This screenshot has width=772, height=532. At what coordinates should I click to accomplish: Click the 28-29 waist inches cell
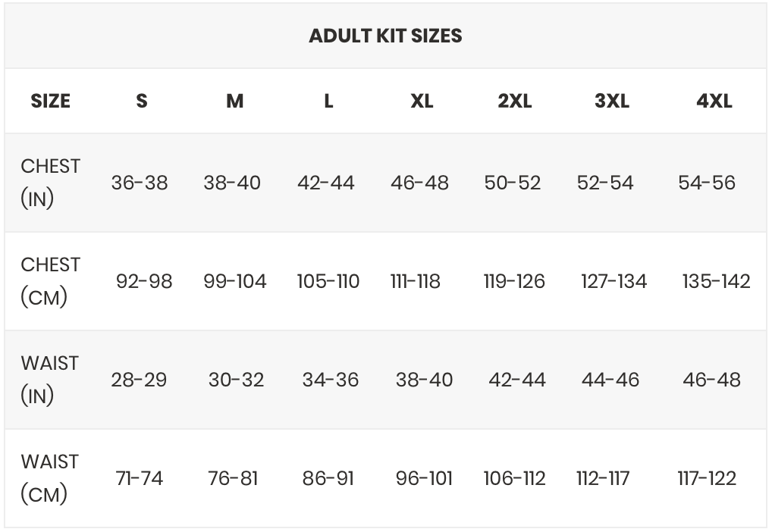click(x=139, y=380)
